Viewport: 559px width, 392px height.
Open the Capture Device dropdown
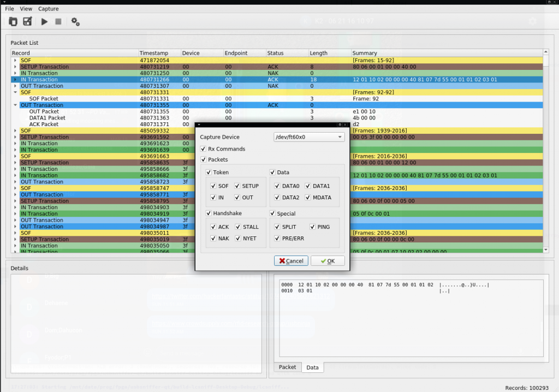coord(309,137)
